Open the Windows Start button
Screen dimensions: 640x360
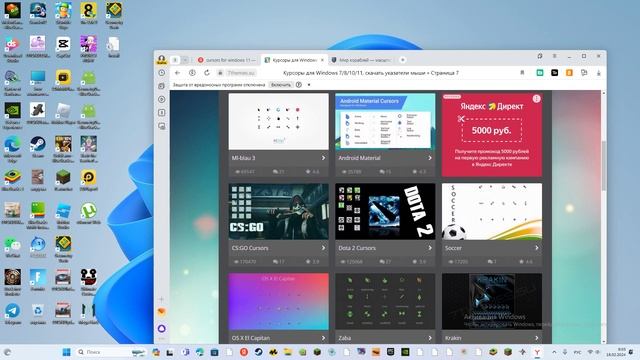[x=66, y=352]
